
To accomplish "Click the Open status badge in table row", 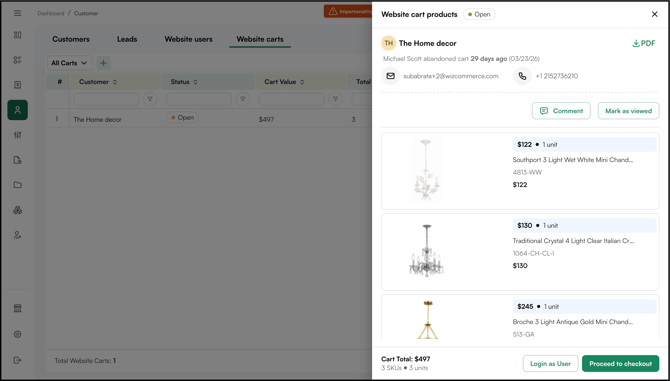I will coord(182,117).
